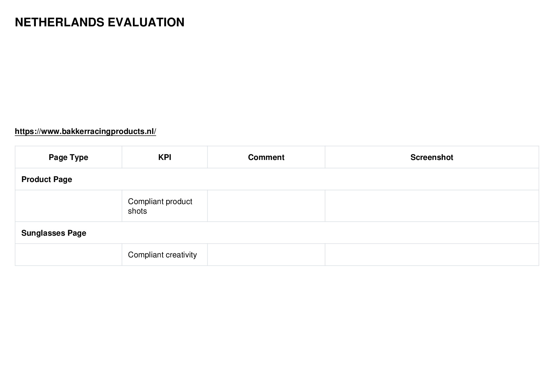
Task: Select the Screenshot column header
Action: point(432,157)
